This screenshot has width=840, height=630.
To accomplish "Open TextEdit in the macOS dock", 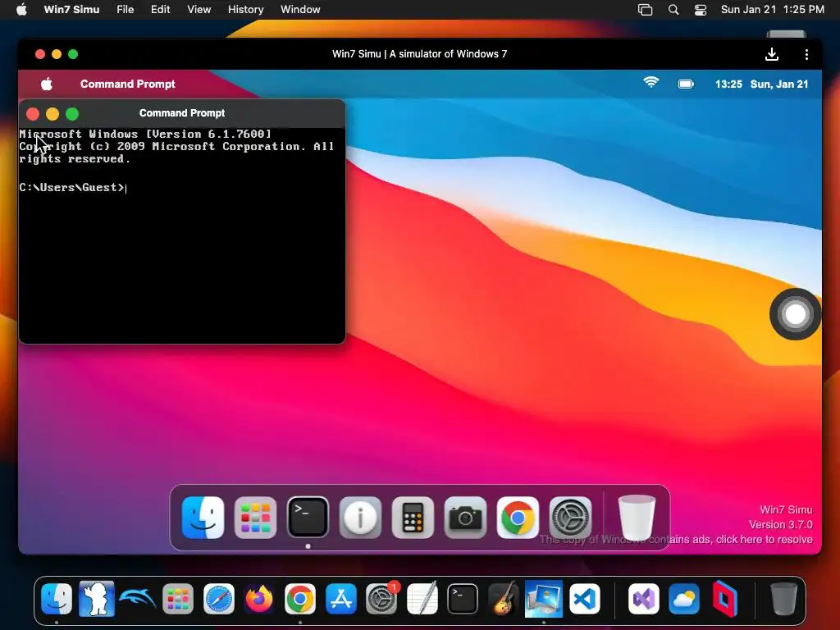I will pos(422,598).
